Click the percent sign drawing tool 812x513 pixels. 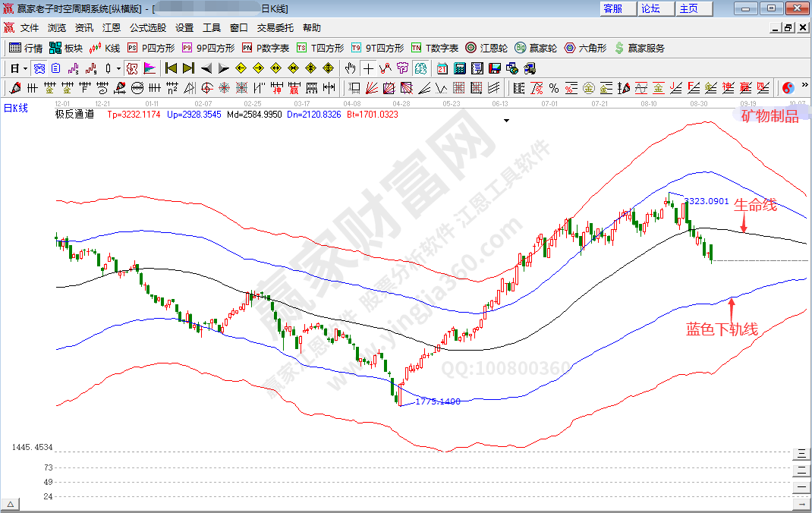pyautogui.click(x=554, y=87)
